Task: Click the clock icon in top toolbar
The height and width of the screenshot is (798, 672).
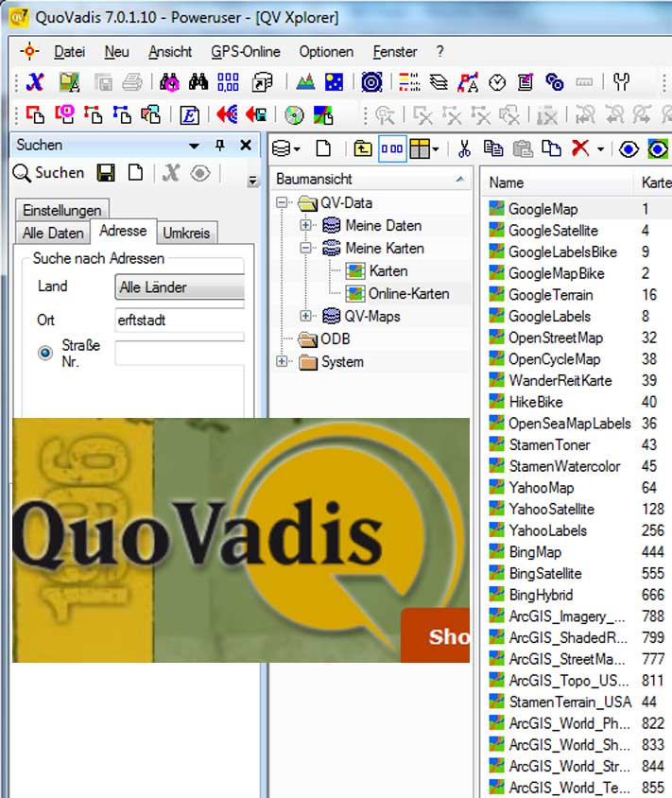Action: click(497, 82)
